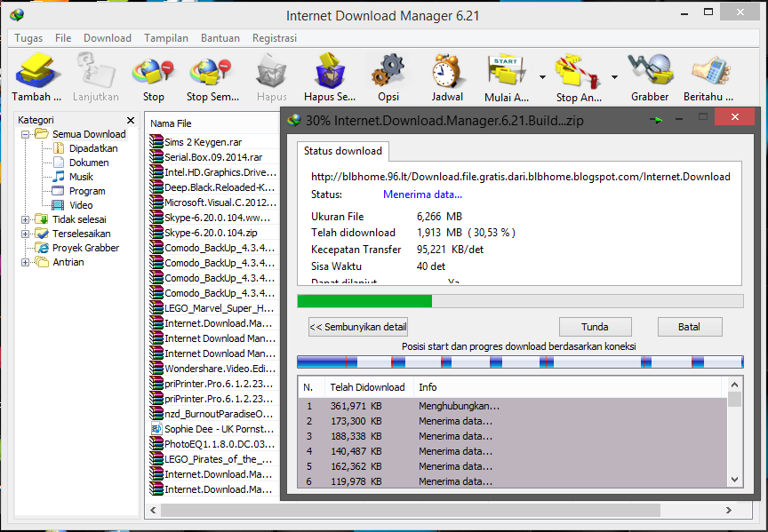
Task: Open the Download menu
Action: pos(108,38)
